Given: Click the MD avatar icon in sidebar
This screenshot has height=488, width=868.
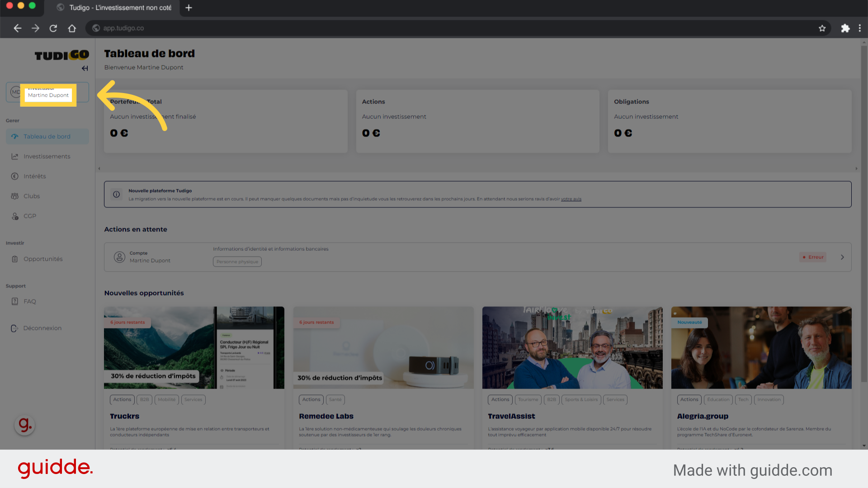Looking at the screenshot, I should pos(15,92).
